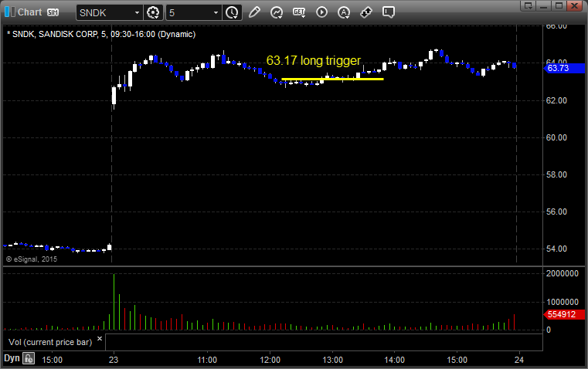Click the Dyn dynamic mode label
The height and width of the screenshot is (369, 588).
coord(12,358)
